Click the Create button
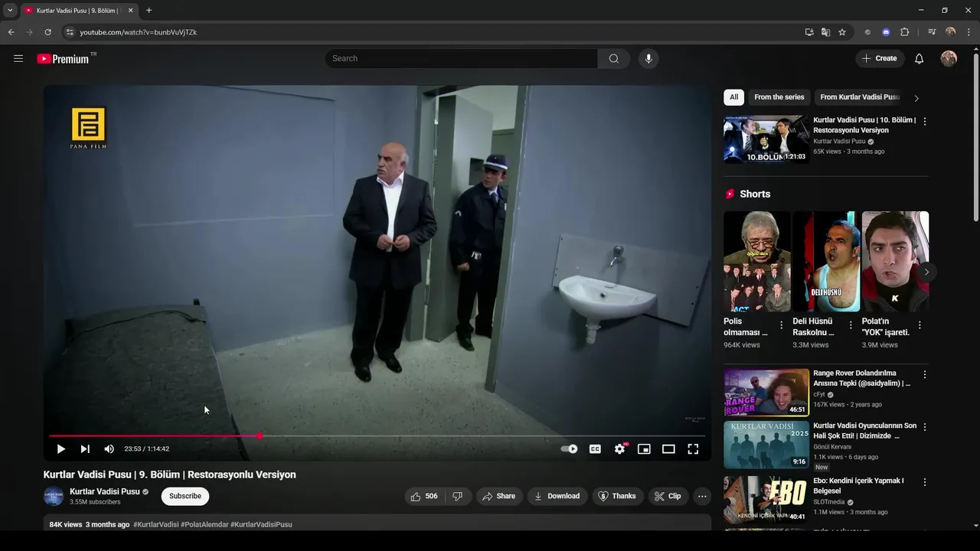 tap(880, 58)
